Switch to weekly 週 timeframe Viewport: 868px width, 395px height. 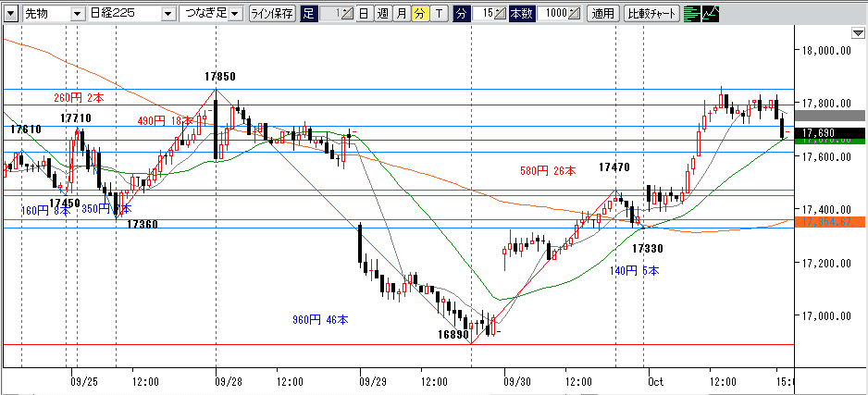tap(381, 14)
